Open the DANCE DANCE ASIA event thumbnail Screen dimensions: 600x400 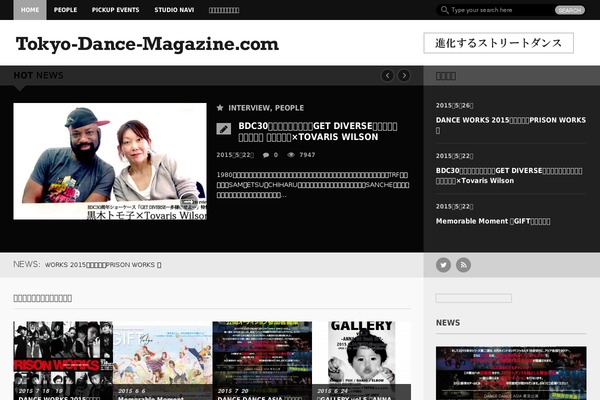pyautogui.click(x=262, y=361)
